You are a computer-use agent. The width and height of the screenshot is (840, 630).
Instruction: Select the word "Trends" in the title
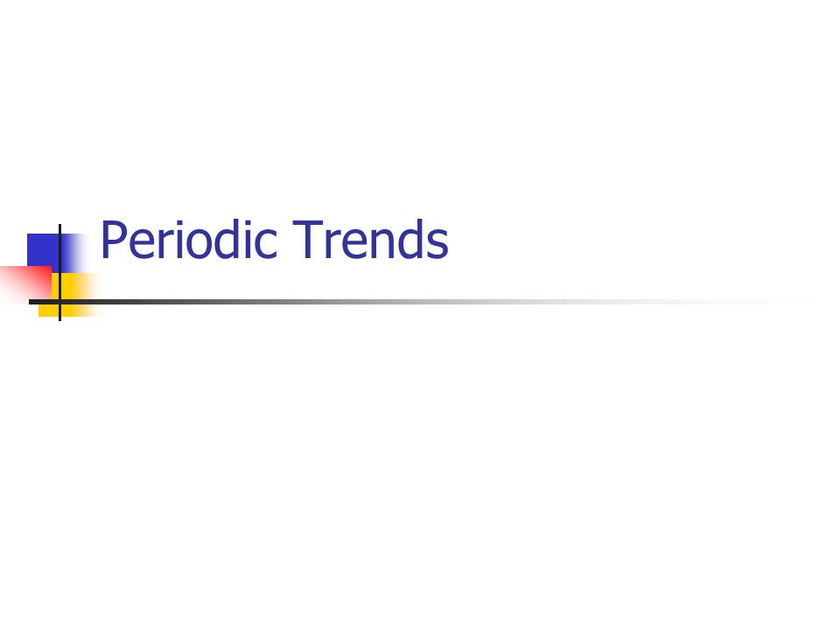[371, 240]
